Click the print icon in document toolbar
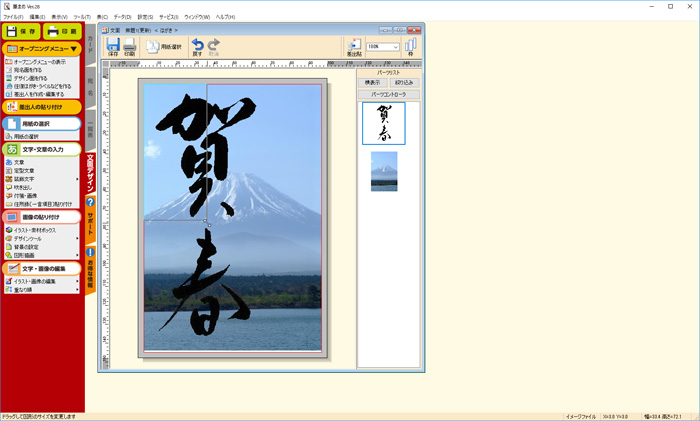 coord(130,46)
